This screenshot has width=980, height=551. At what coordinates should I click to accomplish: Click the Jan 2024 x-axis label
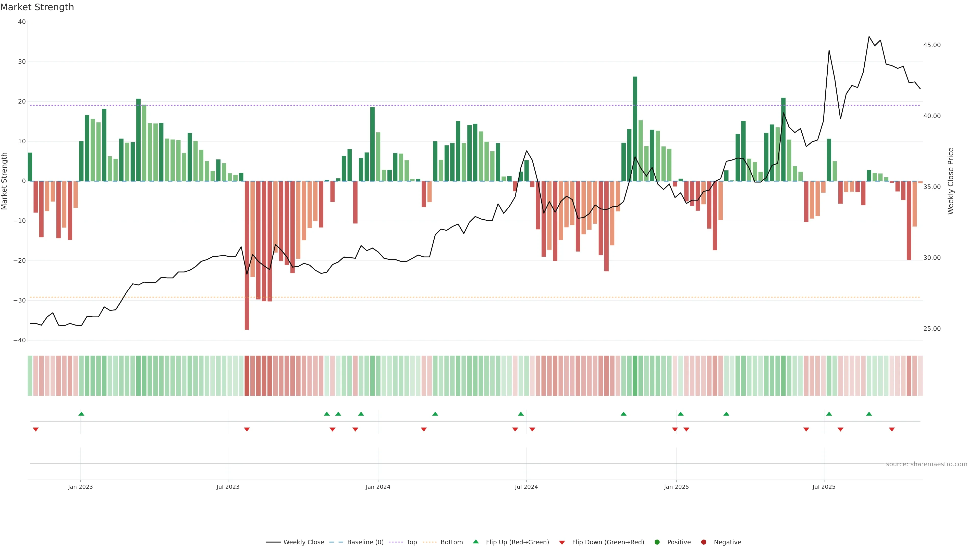pyautogui.click(x=378, y=487)
